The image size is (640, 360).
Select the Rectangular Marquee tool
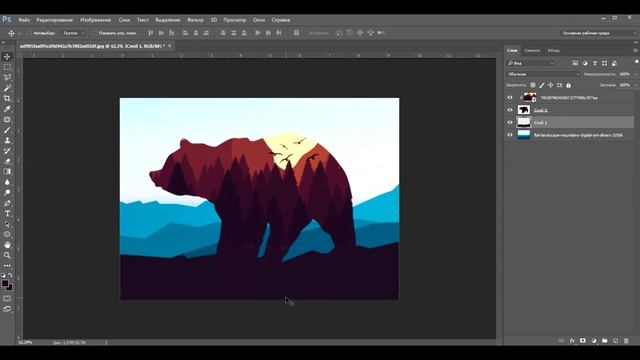[7, 67]
